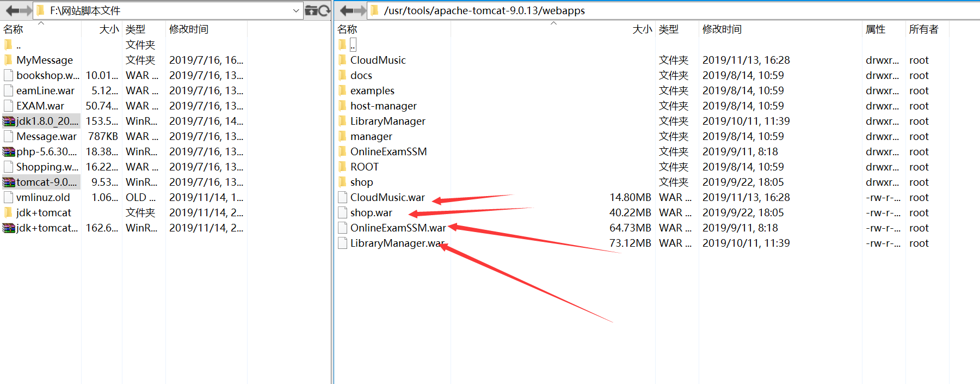Sort remote files by 名称 column

click(347, 29)
